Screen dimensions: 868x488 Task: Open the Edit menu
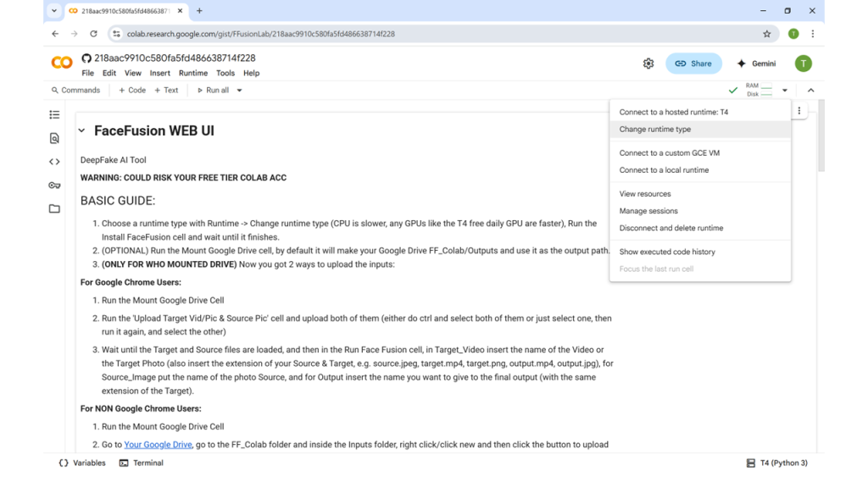pos(109,73)
